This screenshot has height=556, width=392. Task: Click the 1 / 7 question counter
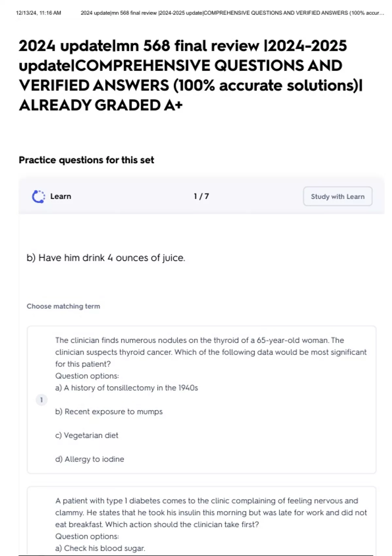pyautogui.click(x=201, y=196)
